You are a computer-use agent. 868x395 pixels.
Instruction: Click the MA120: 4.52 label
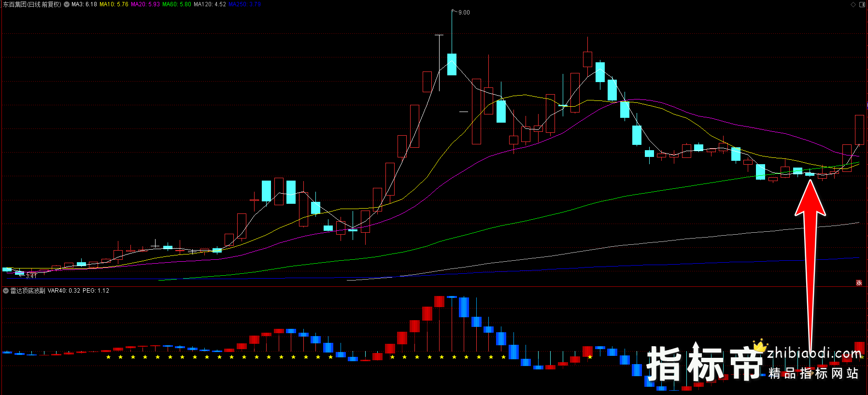coord(210,4)
